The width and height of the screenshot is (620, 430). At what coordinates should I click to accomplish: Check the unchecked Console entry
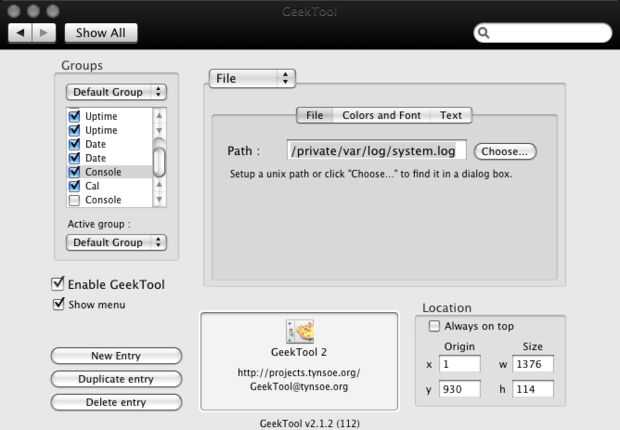(x=74, y=200)
